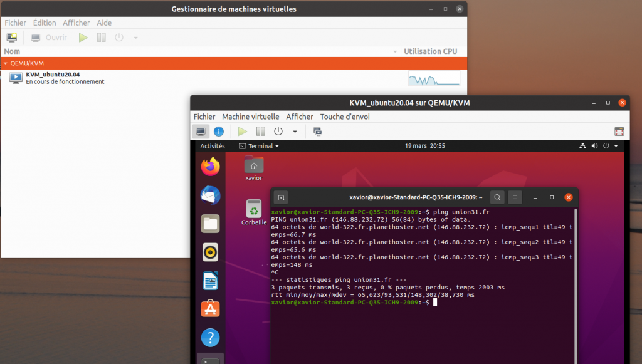
Task: Open Files manager from guest dock
Action: tap(211, 224)
